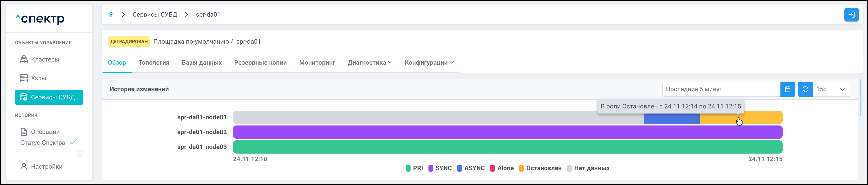This screenshot has width=868, height=185.
Task: Click the refresh data icon
Action: [805, 89]
